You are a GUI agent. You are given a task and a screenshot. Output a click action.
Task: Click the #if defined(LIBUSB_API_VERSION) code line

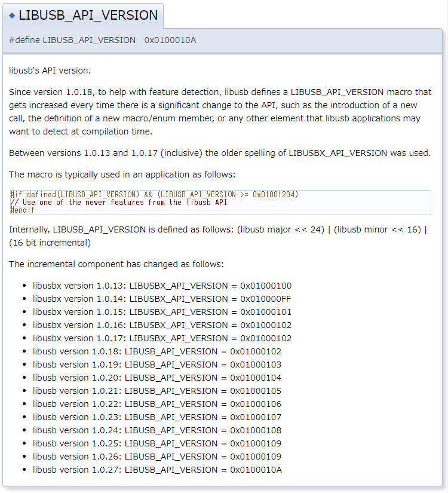pyautogui.click(x=154, y=195)
